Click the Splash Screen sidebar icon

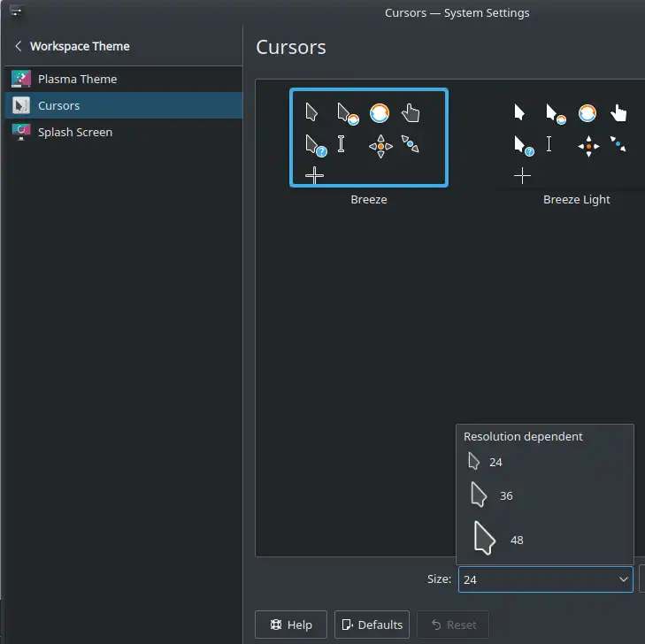coord(21,132)
